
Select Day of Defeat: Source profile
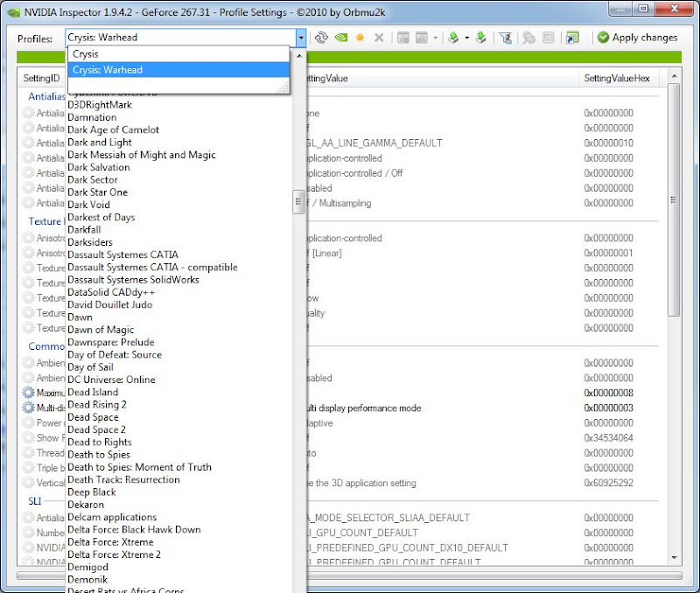(x=115, y=355)
